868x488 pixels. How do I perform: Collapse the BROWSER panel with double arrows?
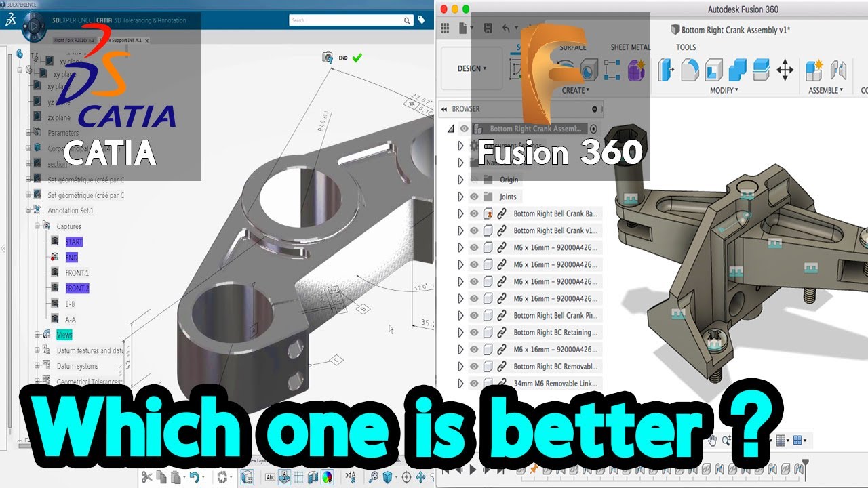tap(445, 108)
